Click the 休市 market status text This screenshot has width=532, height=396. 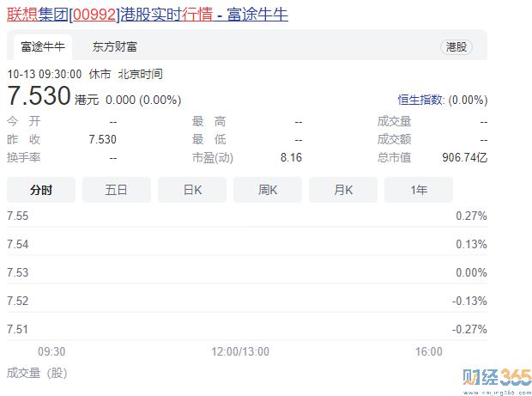point(100,74)
